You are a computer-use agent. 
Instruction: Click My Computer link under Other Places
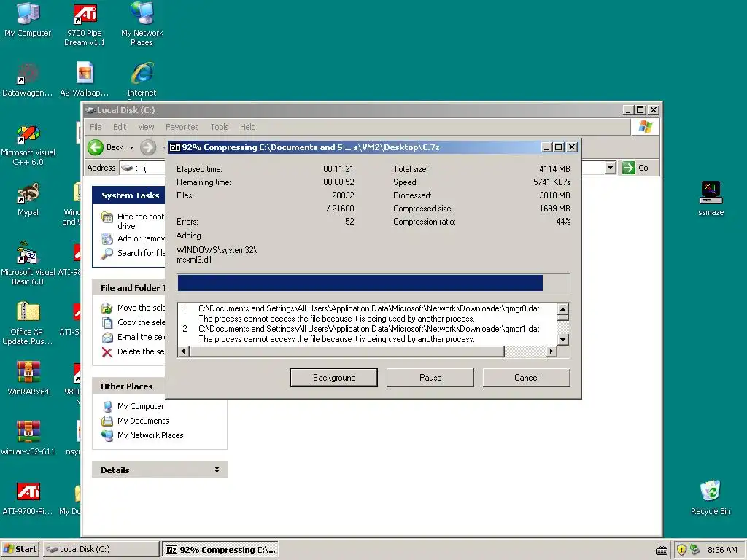141,406
